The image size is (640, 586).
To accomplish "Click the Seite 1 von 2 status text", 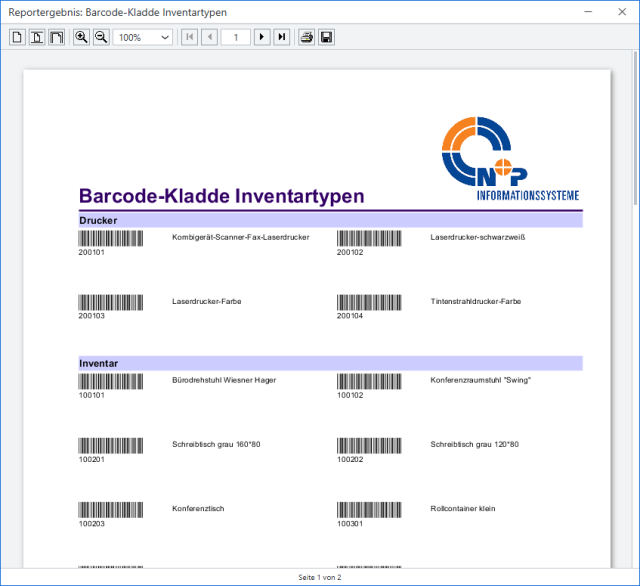I will coord(320,577).
